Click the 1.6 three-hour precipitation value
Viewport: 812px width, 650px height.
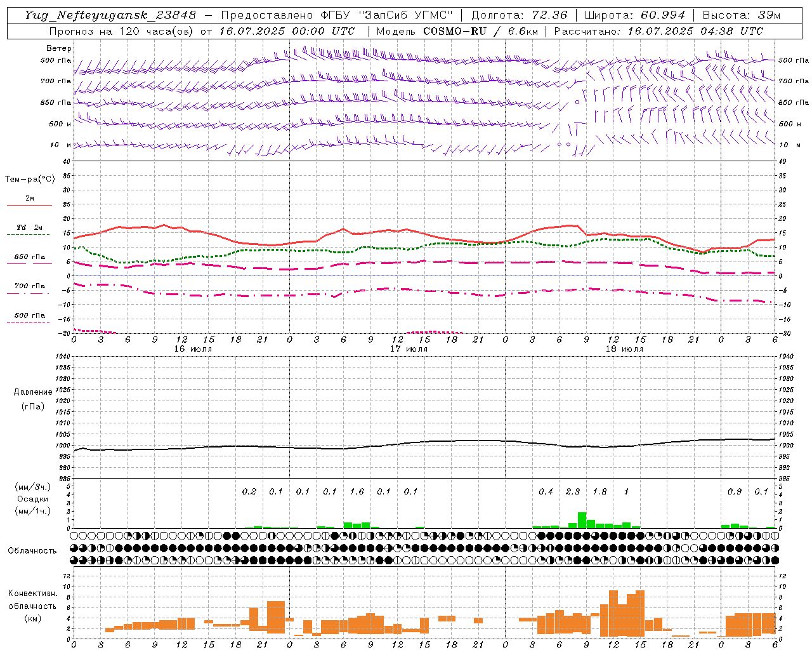pyautogui.click(x=357, y=491)
